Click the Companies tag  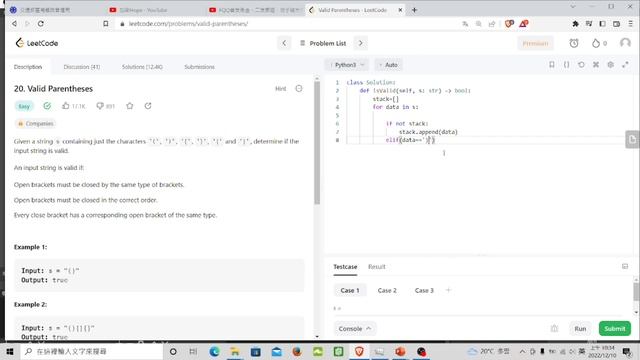click(35, 123)
